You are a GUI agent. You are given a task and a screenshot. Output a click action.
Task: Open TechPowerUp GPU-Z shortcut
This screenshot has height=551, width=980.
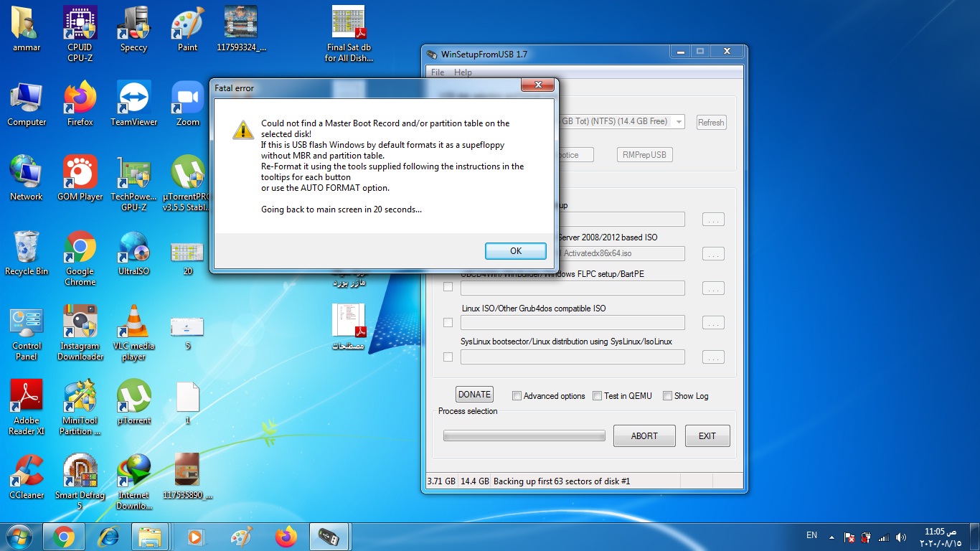pos(133,183)
